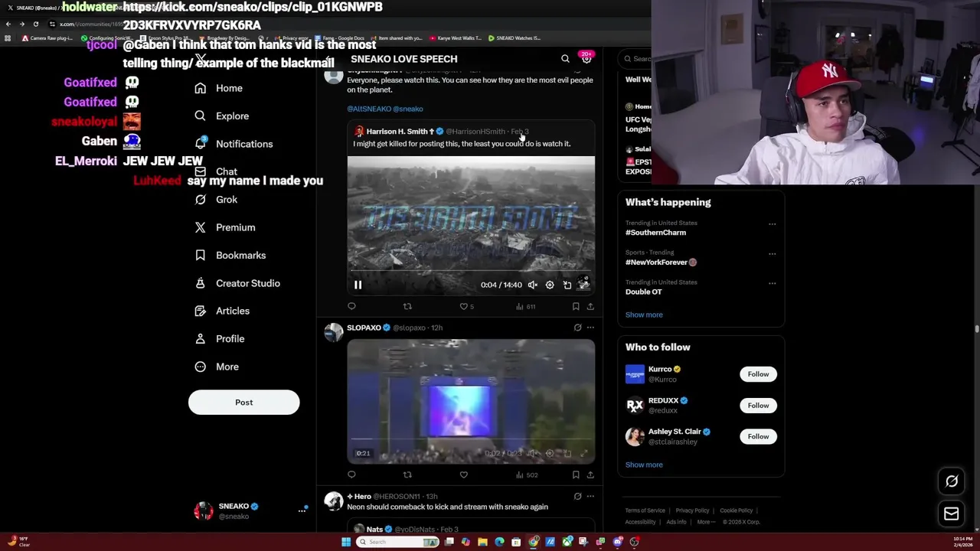Expand the More menu in sidebar
Viewport: 980px width, 551px height.
[217, 367]
